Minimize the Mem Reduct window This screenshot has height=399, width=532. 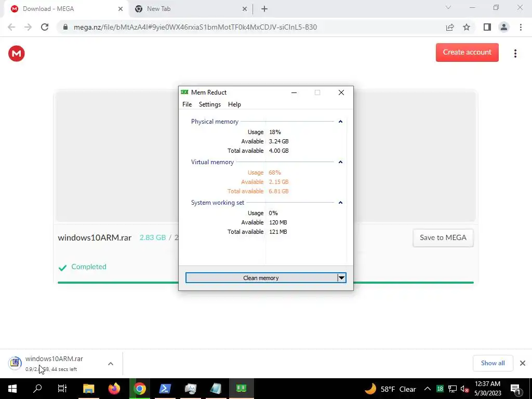[x=294, y=92]
